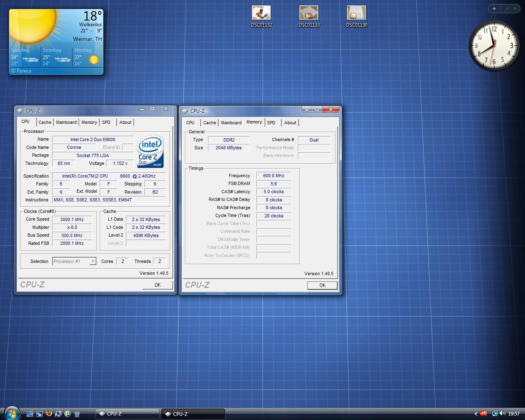Viewport: 525px width, 420px height.
Task: Launch Firefox from the quick launch bar
Action: [49, 414]
